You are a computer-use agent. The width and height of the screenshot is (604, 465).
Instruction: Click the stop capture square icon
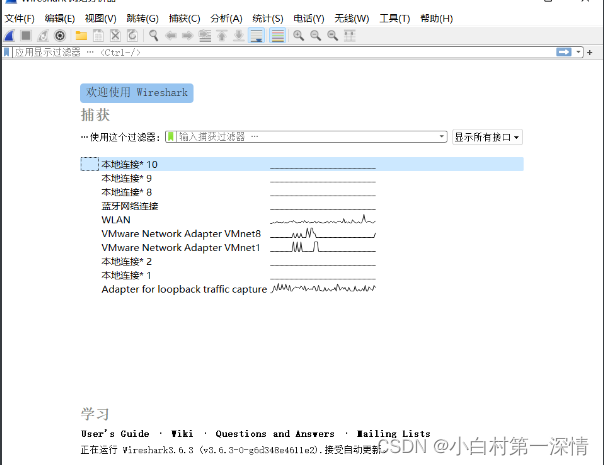tap(26, 36)
